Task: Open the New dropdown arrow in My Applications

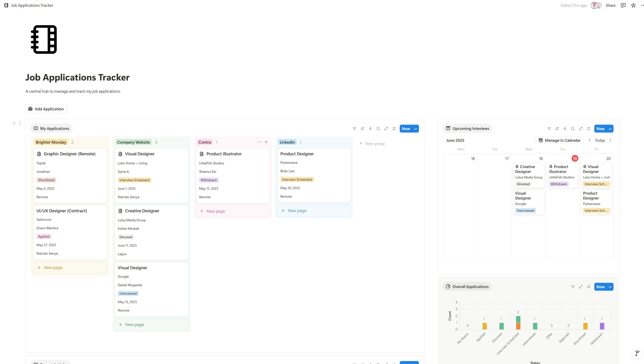Action: (x=416, y=129)
